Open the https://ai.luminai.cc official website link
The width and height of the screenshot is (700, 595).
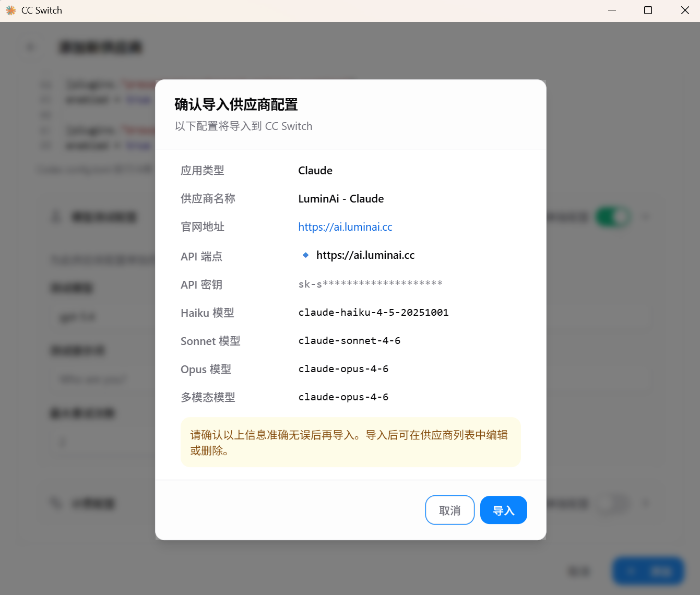tap(345, 227)
